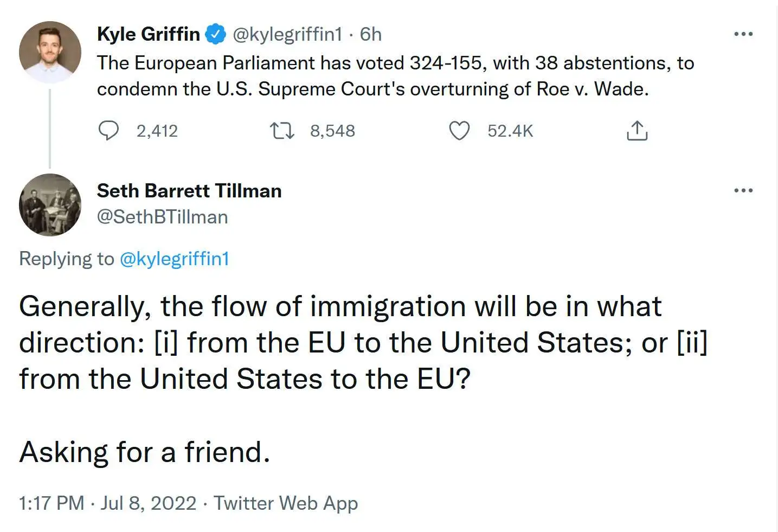
Task: Click the 8,548 retweets count
Action: coord(332,131)
